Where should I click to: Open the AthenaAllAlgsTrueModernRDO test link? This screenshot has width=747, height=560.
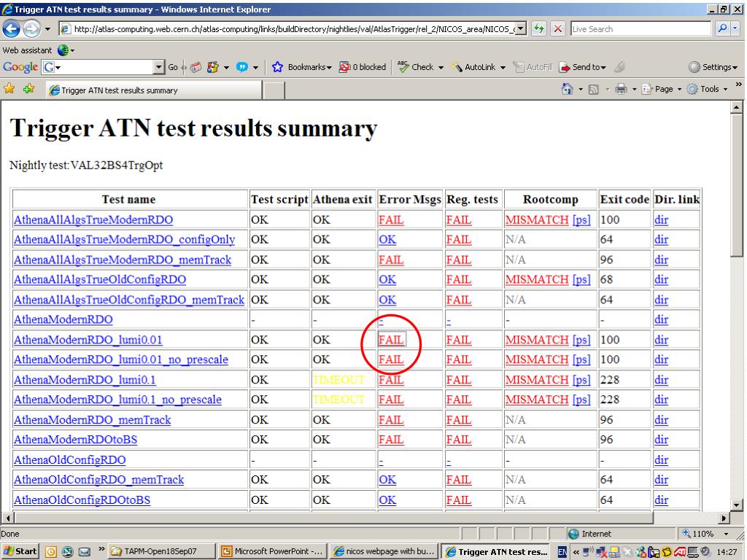click(93, 219)
